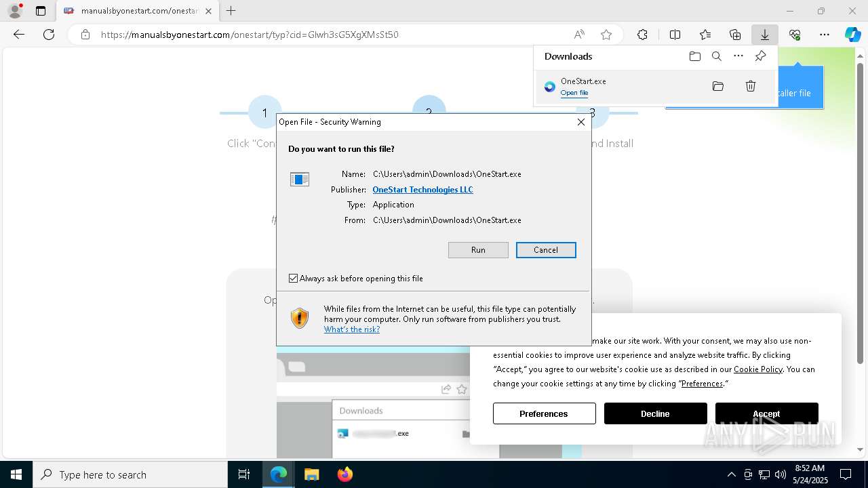Launch Firefox from taskbar
This screenshot has height=488, width=868.
pyautogui.click(x=344, y=474)
